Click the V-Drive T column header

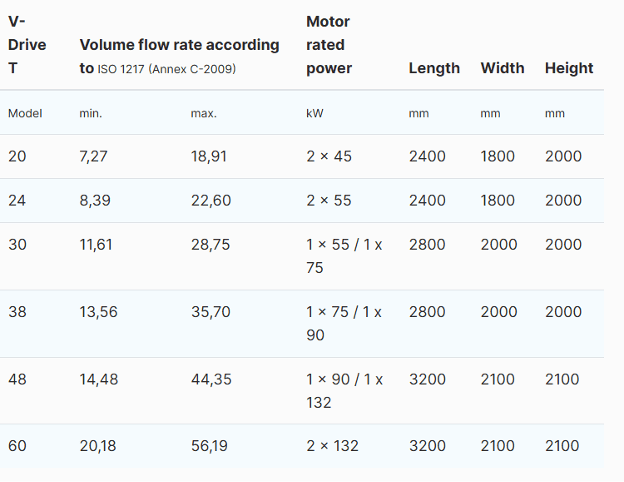(x=27, y=45)
